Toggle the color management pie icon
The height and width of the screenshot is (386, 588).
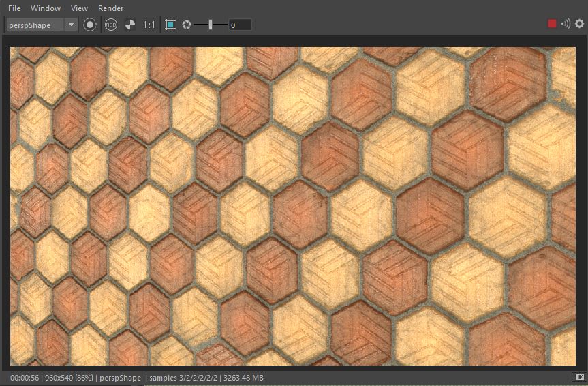coord(129,25)
